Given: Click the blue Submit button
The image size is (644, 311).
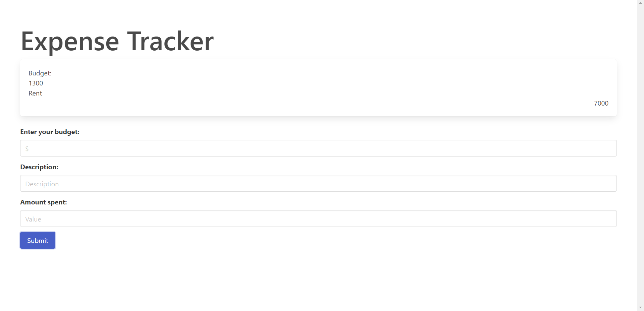Looking at the screenshot, I should tap(38, 240).
